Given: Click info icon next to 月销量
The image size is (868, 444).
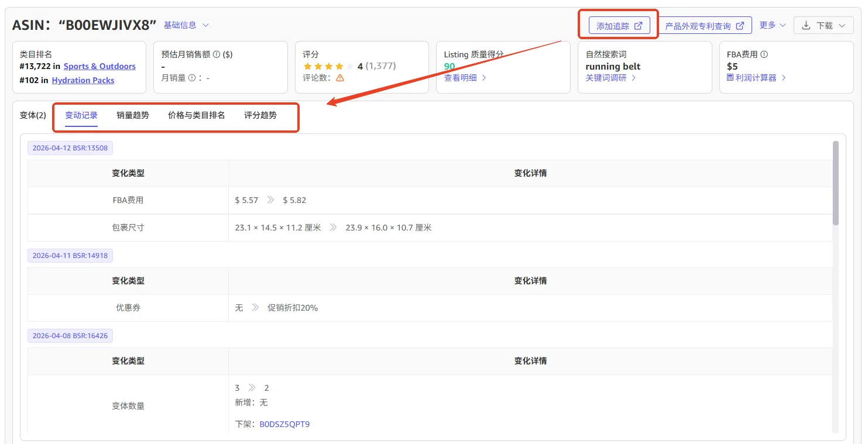Looking at the screenshot, I should (191, 78).
